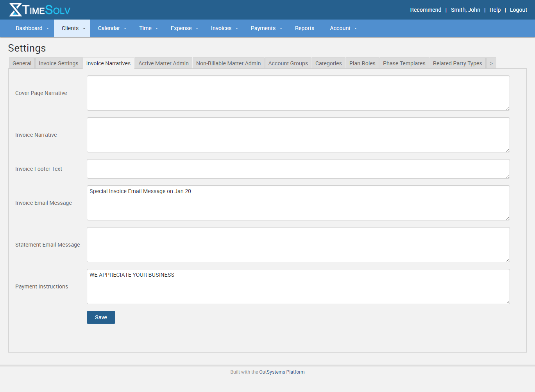Viewport: 535px width, 392px height.
Task: Click the Save button
Action: coord(101,317)
